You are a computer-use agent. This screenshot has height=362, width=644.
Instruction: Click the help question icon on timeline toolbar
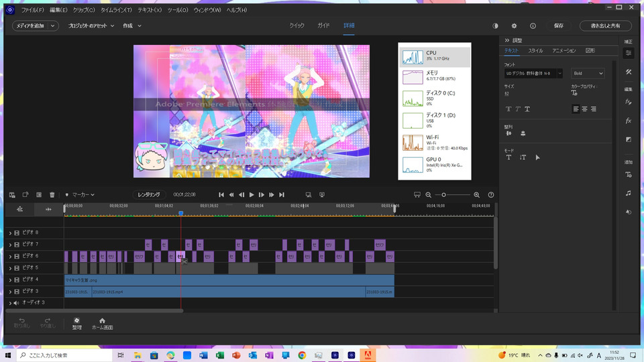pyautogui.click(x=491, y=195)
